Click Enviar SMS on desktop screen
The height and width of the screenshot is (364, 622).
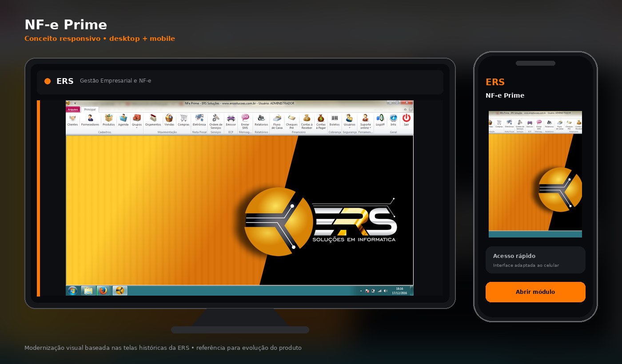click(245, 121)
